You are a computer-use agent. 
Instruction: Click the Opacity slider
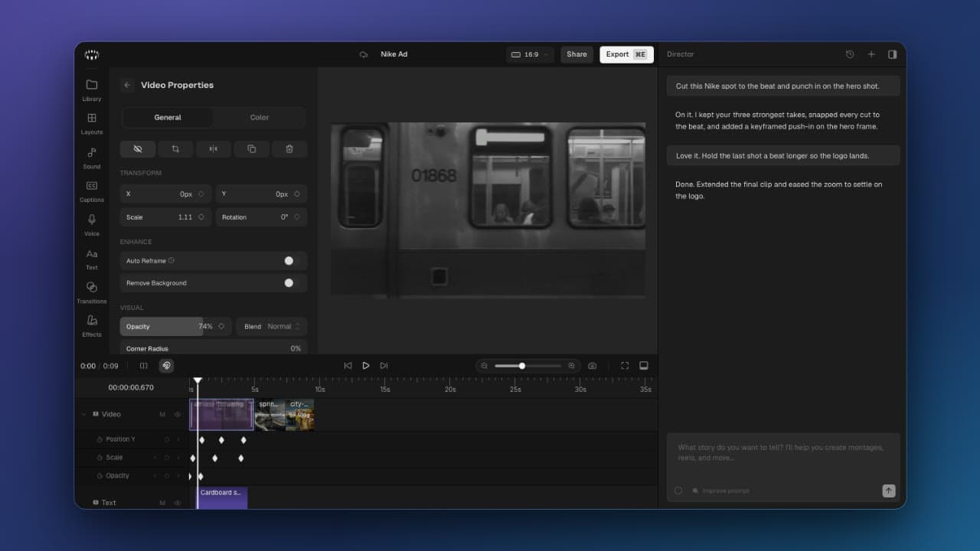pos(175,327)
